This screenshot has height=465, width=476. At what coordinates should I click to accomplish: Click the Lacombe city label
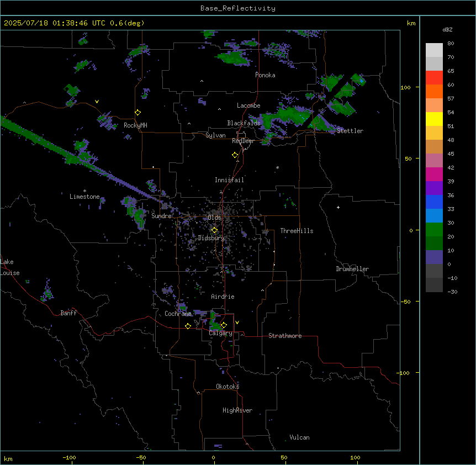248,105
